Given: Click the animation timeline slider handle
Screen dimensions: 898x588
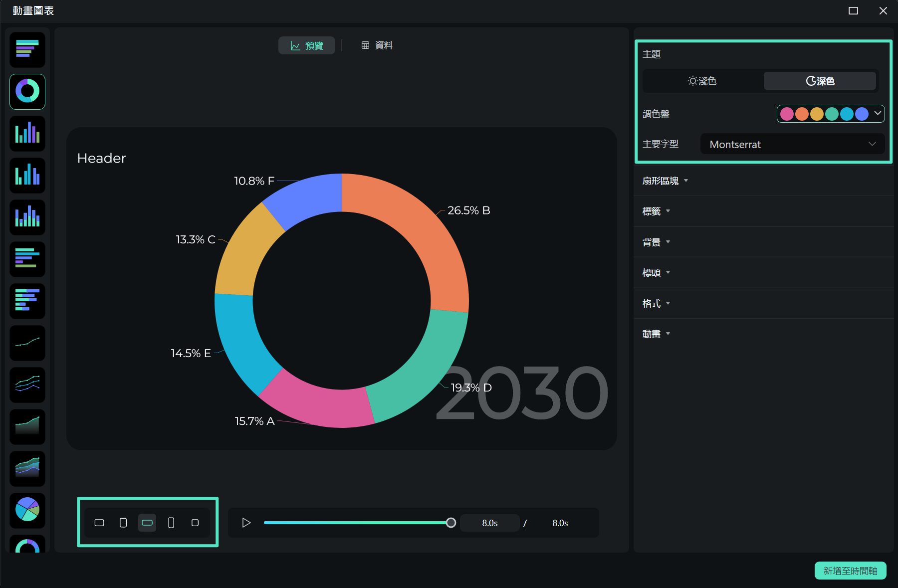Looking at the screenshot, I should click(451, 523).
